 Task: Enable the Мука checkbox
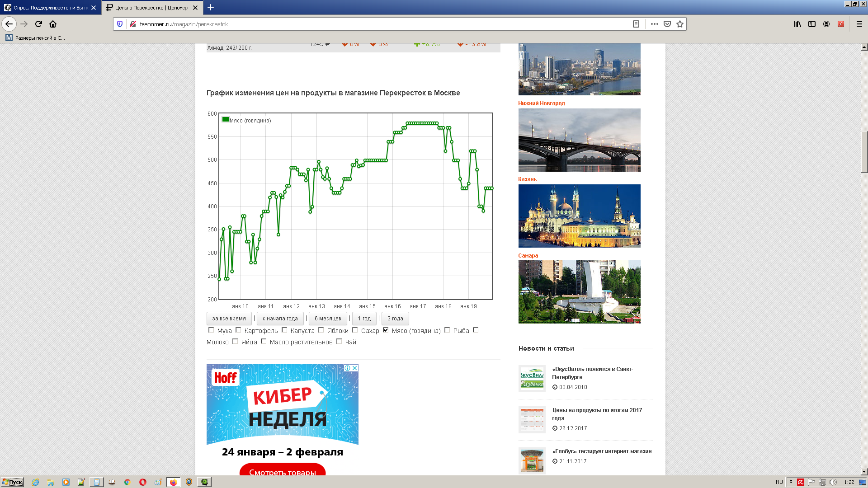[x=211, y=330]
